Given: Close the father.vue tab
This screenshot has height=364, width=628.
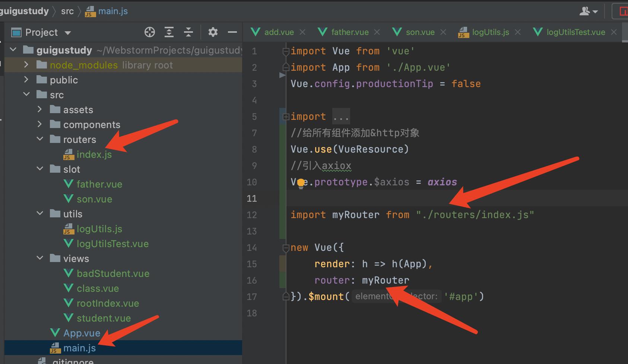Looking at the screenshot, I should (377, 32).
